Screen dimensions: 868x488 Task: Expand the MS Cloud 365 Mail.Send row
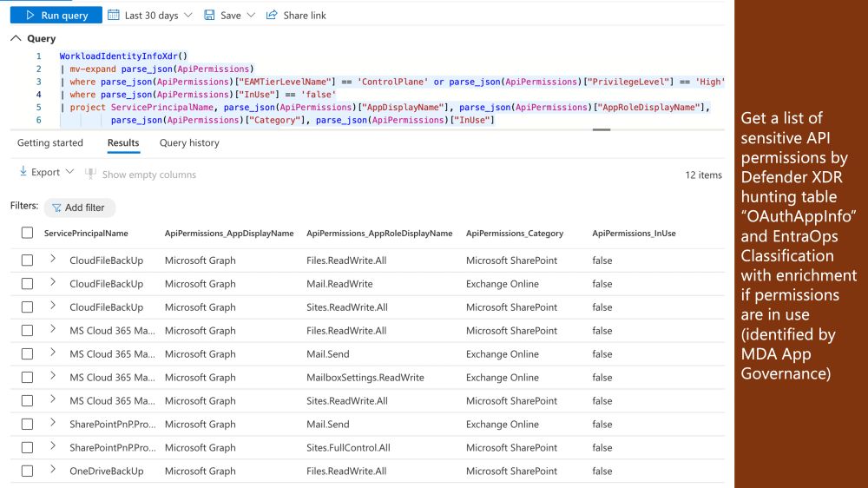pyautogui.click(x=53, y=353)
